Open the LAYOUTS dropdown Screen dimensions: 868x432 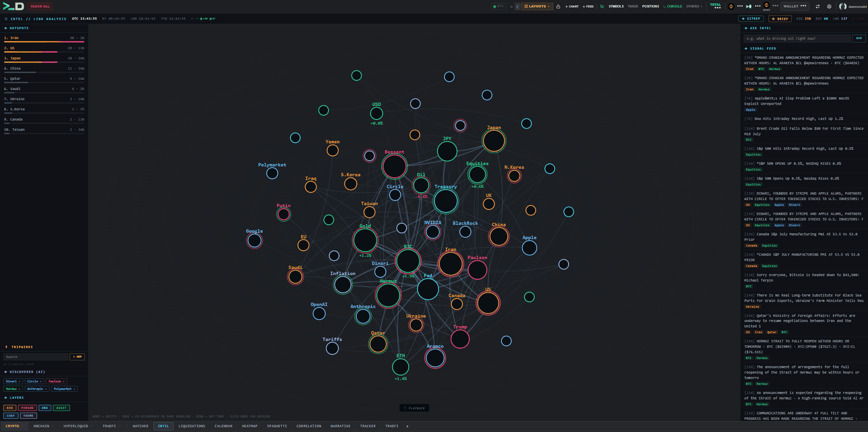[x=537, y=6]
